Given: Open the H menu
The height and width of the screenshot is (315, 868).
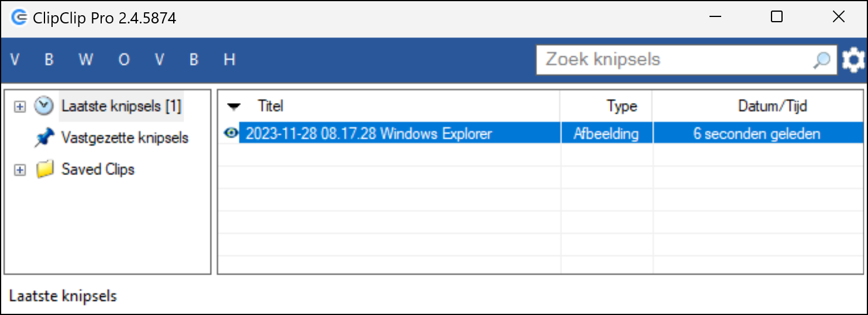Looking at the screenshot, I should point(229,60).
